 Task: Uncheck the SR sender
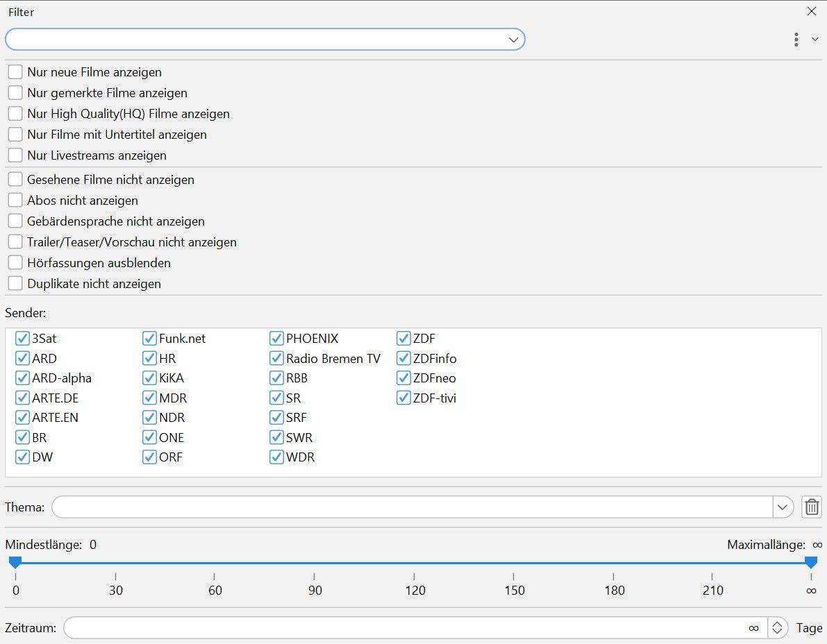pyautogui.click(x=276, y=398)
